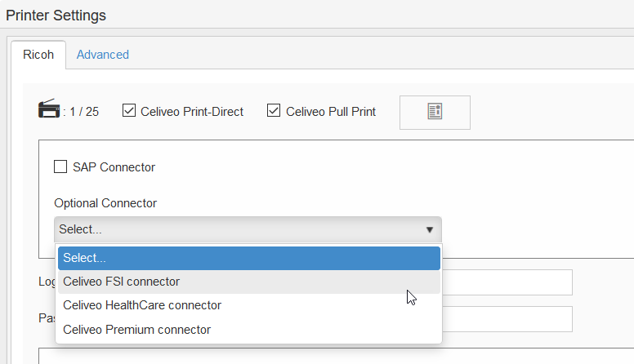Switch to the Advanced tab
Viewport: 634px width, 364px height.
pos(103,55)
